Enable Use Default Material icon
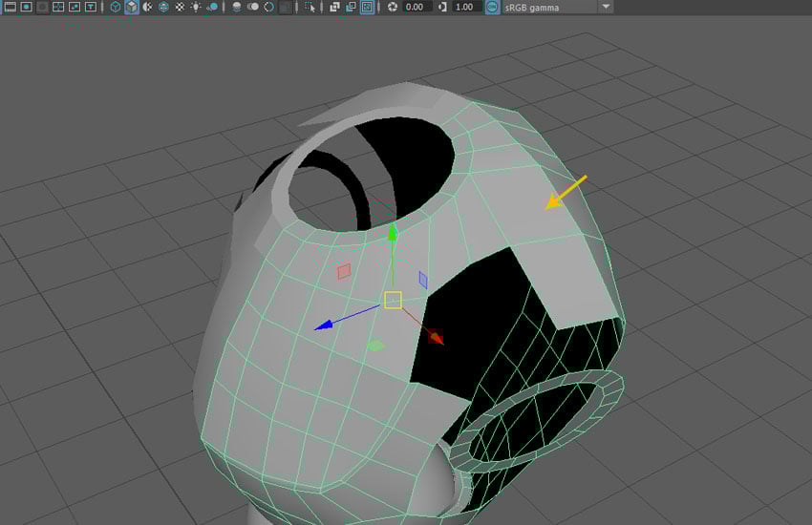 click(x=147, y=7)
